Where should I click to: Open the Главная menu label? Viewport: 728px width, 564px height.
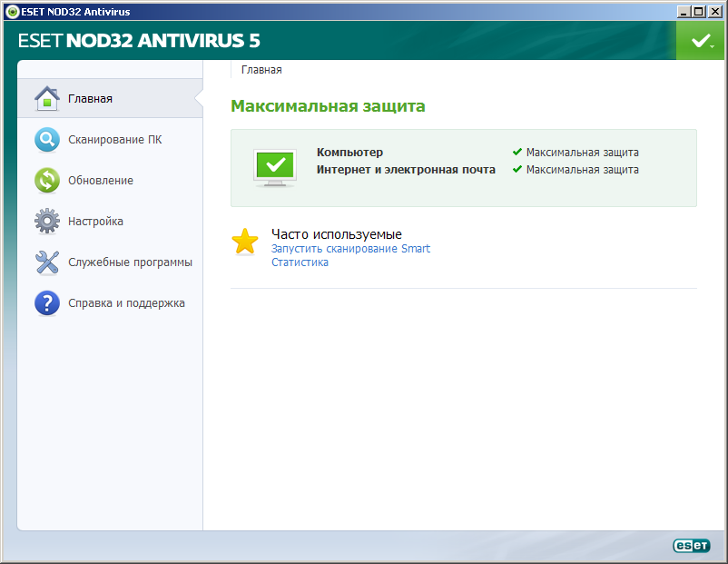[x=90, y=98]
